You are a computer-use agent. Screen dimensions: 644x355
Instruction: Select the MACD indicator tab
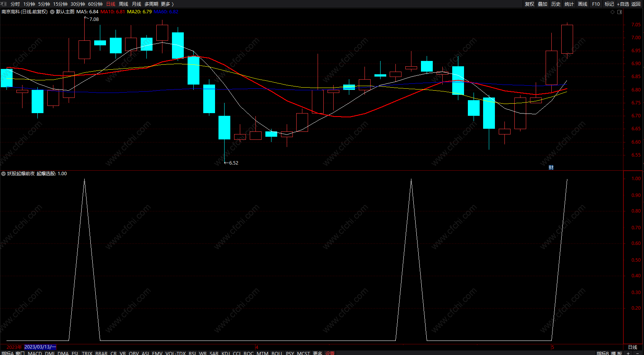[35, 353]
